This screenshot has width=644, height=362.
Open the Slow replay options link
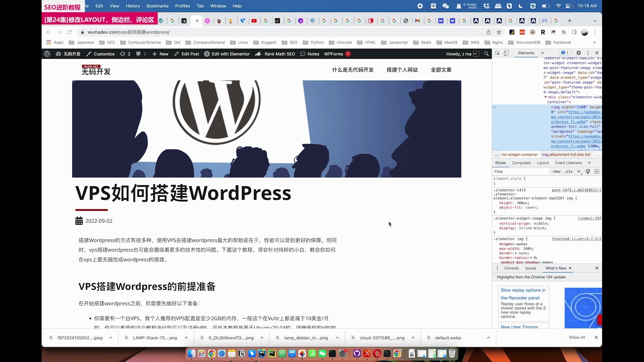523,294
